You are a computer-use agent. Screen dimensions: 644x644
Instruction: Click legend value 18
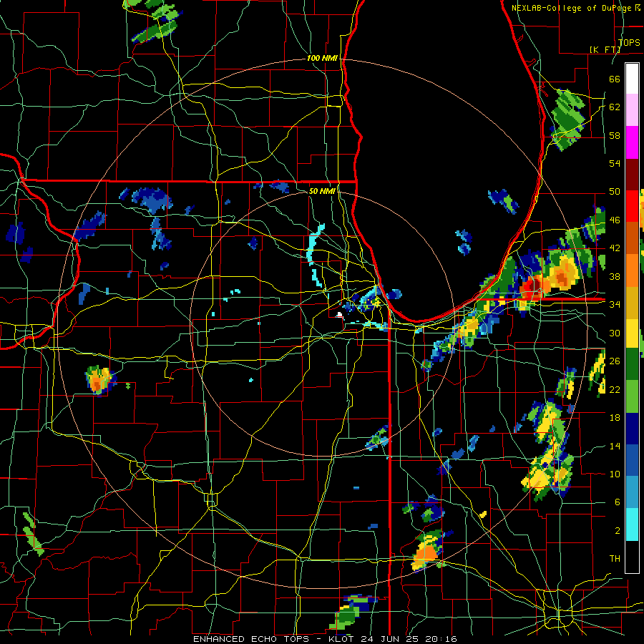615,418
